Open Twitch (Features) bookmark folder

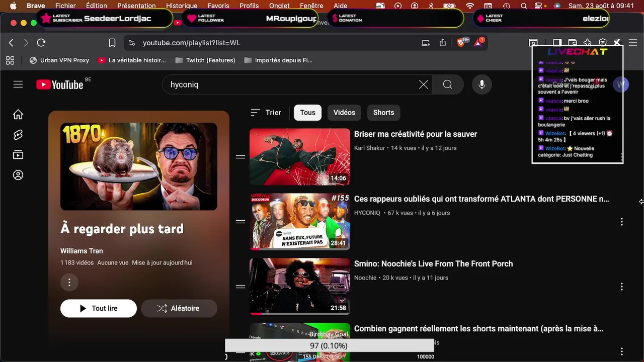[205, 60]
